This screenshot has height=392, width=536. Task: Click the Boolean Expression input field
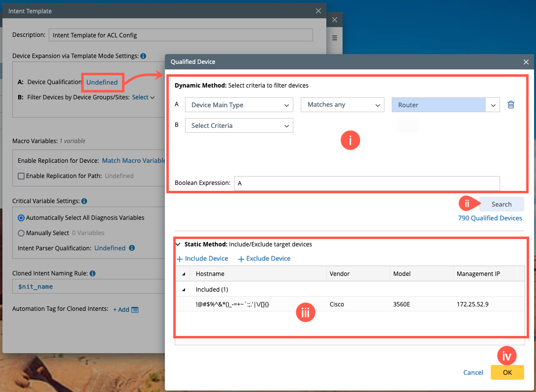(367, 183)
